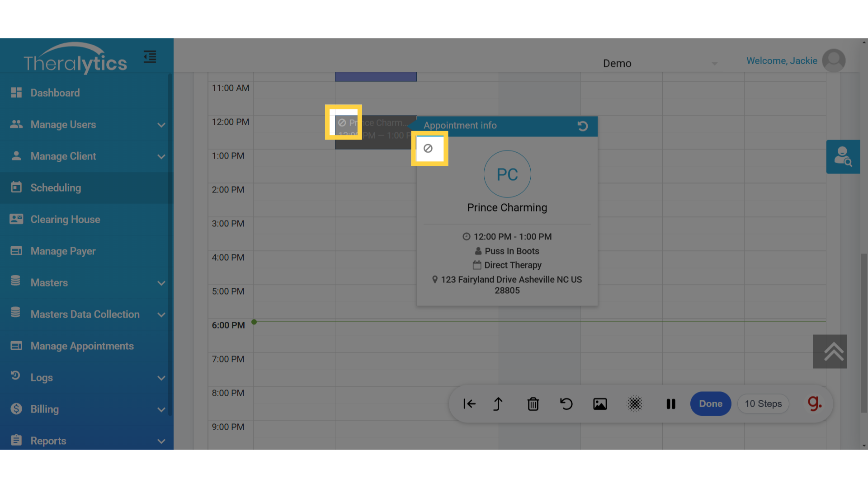Click the blur tool icon in toolbar

click(x=635, y=404)
